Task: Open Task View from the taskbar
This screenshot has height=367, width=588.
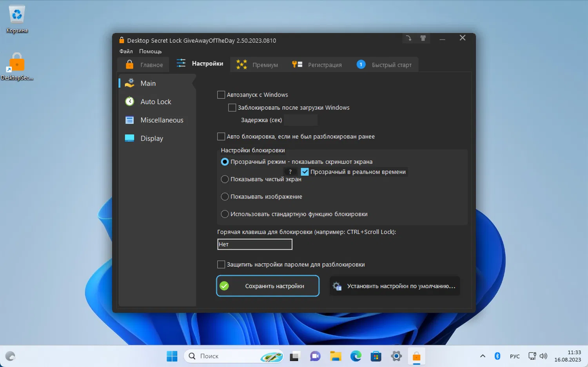Action: (x=294, y=356)
